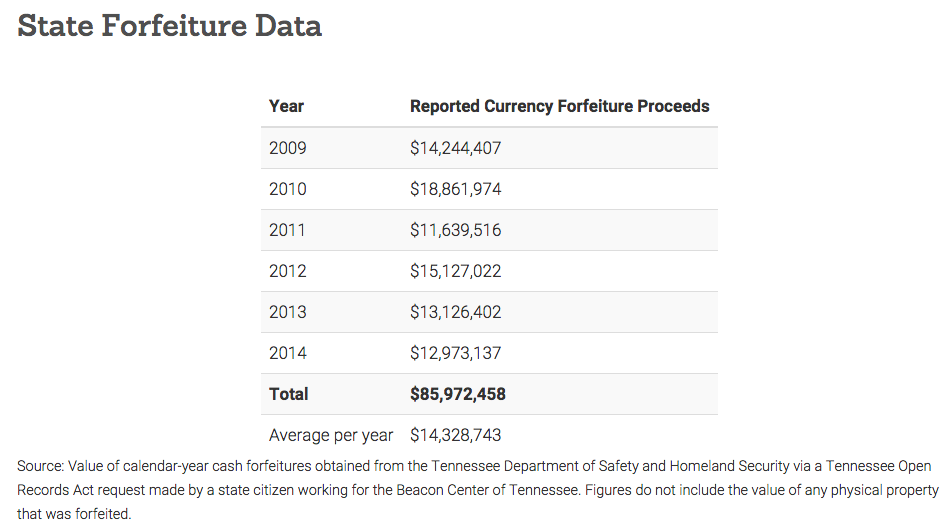This screenshot has height=531, width=949.
Task: Select the 2013 year cell
Action: 287,312
